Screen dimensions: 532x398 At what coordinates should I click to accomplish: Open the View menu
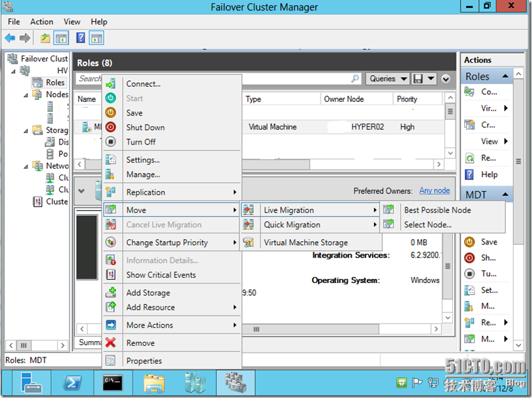(x=72, y=22)
